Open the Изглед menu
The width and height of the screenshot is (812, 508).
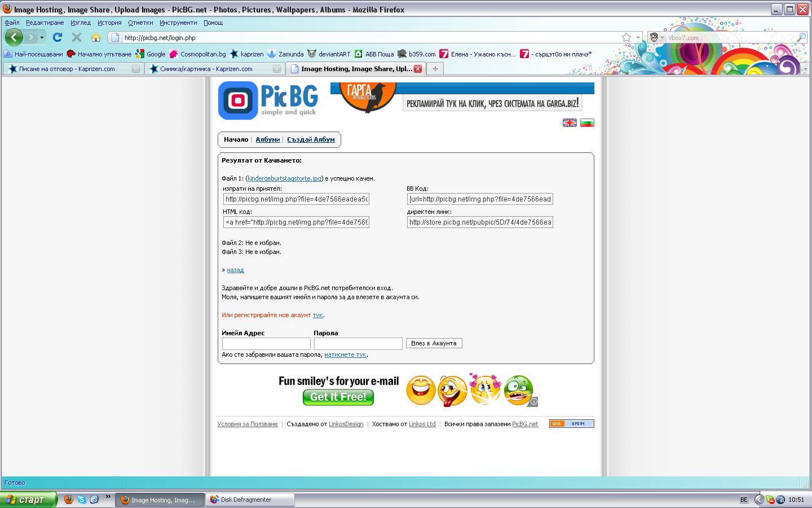[x=81, y=23]
